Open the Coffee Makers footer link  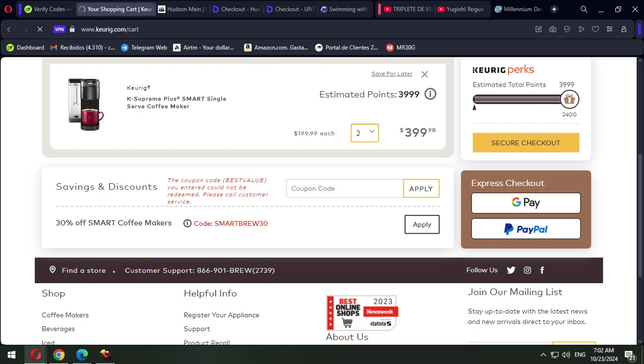pyautogui.click(x=65, y=315)
